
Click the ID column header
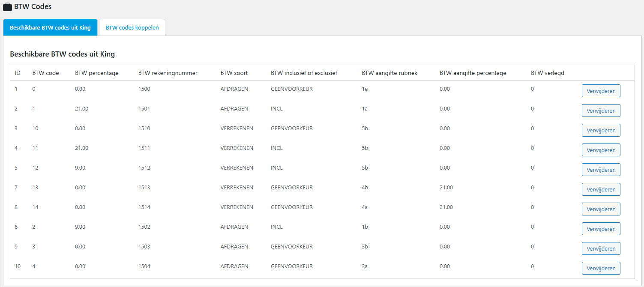[x=18, y=73]
